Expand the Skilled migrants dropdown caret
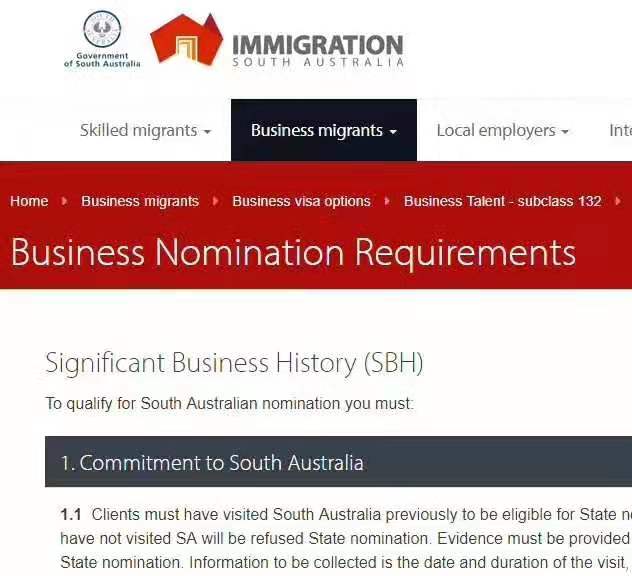 coord(207,132)
